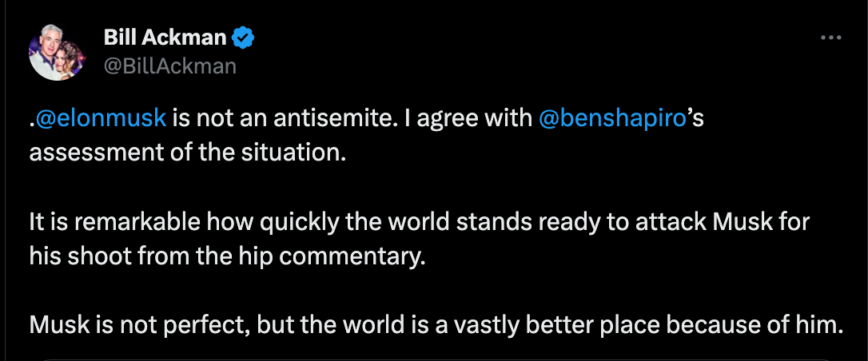Click the words "Musk for" in second paragraph
868x361 pixels.
point(761,223)
